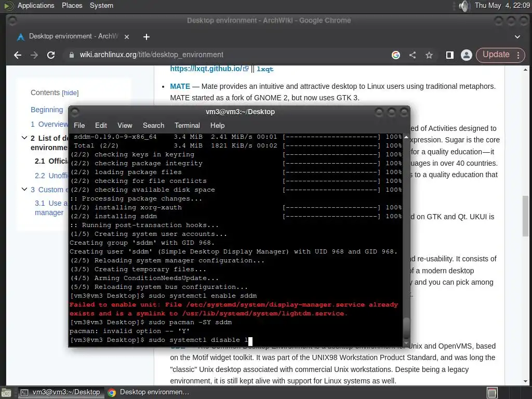Share this page via share icon
The height and width of the screenshot is (399, 532).
pos(413,55)
